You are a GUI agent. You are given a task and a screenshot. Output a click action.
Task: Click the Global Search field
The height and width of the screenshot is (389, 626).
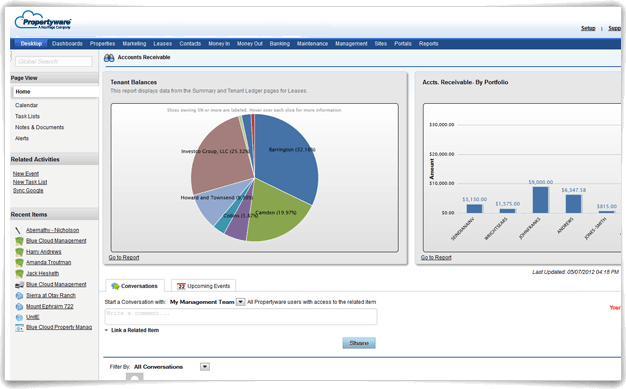coord(54,62)
